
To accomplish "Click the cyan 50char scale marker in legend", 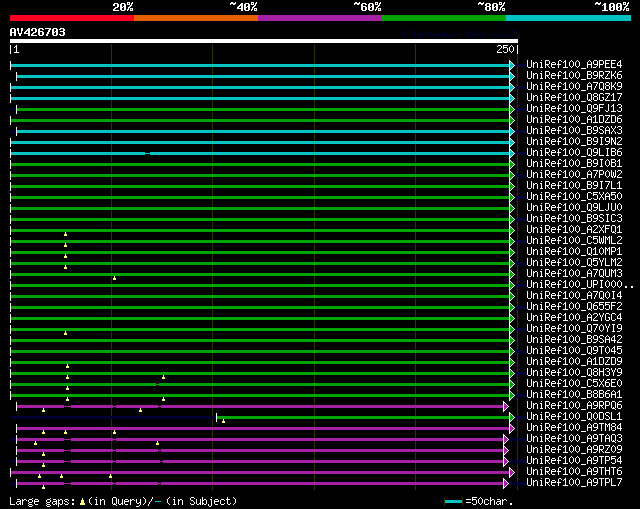I will pyautogui.click(x=454, y=501).
